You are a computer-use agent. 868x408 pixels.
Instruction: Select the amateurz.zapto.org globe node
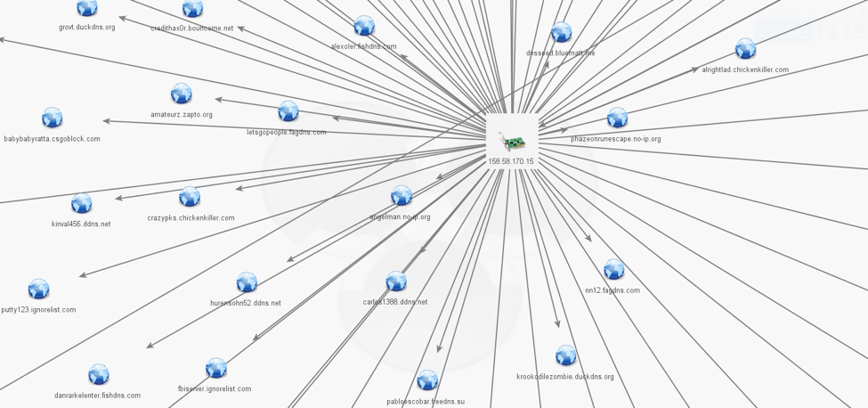[182, 94]
